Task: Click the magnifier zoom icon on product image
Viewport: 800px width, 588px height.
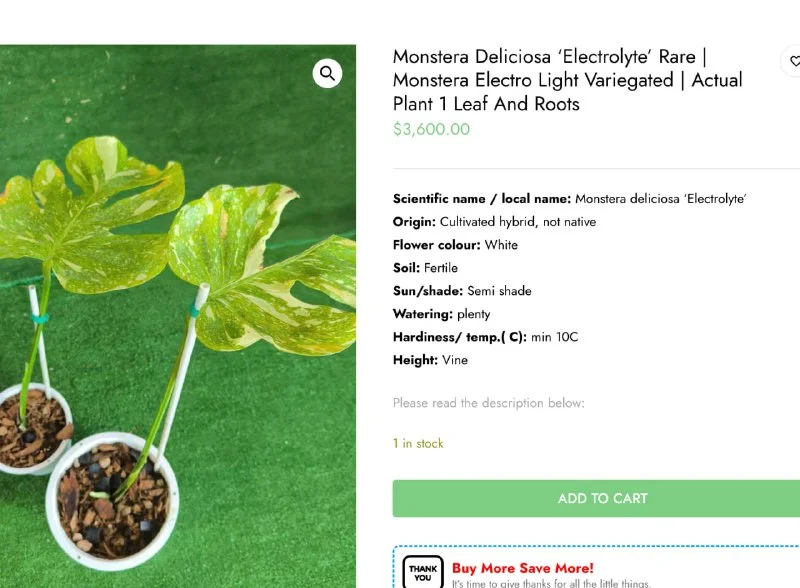Action: point(327,73)
